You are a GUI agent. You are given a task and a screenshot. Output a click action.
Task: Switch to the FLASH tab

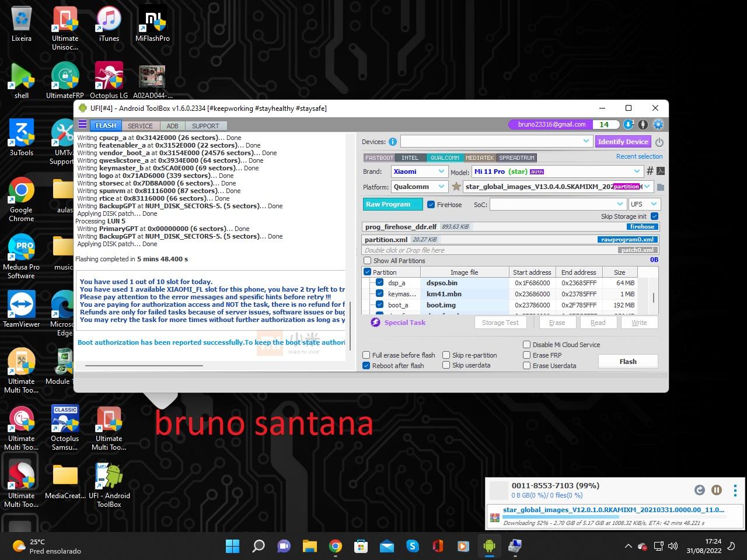point(106,125)
